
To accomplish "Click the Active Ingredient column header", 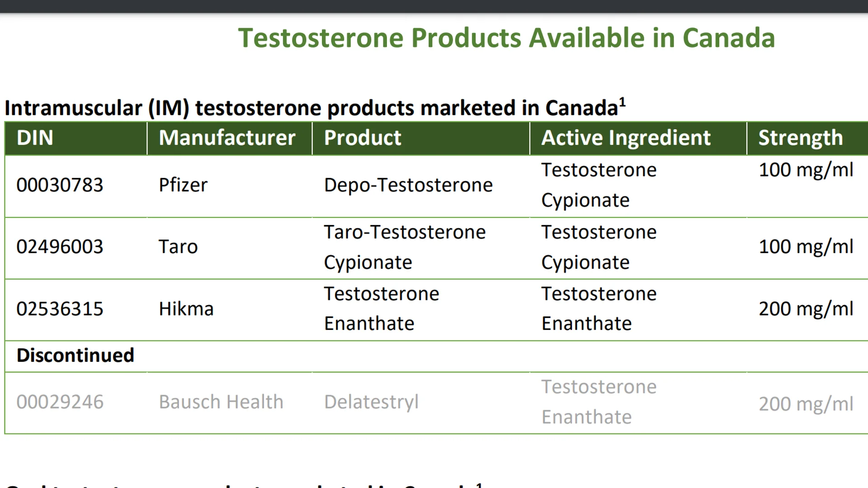I will [626, 138].
